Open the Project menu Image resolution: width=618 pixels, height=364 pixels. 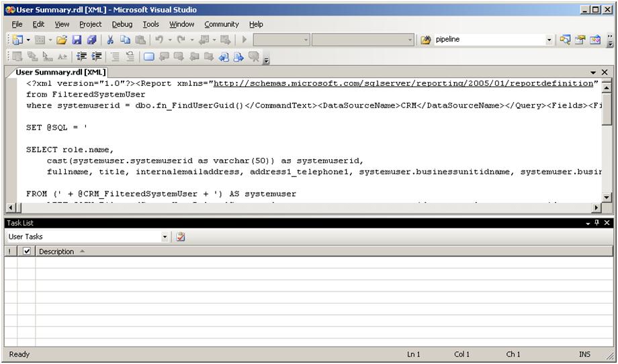pos(91,24)
